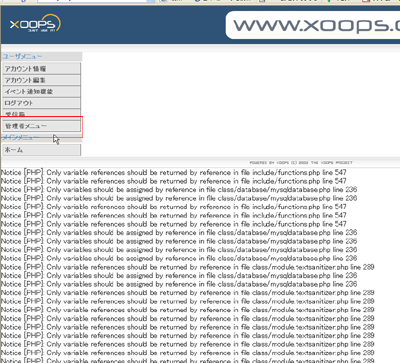Open アカウント情報 in user menu
400x363 pixels.
click(41, 69)
